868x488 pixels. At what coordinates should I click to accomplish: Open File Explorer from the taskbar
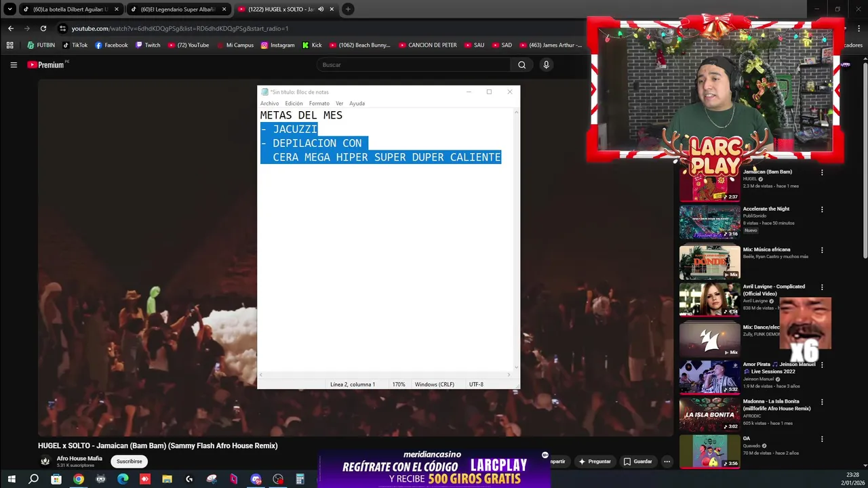tap(167, 479)
